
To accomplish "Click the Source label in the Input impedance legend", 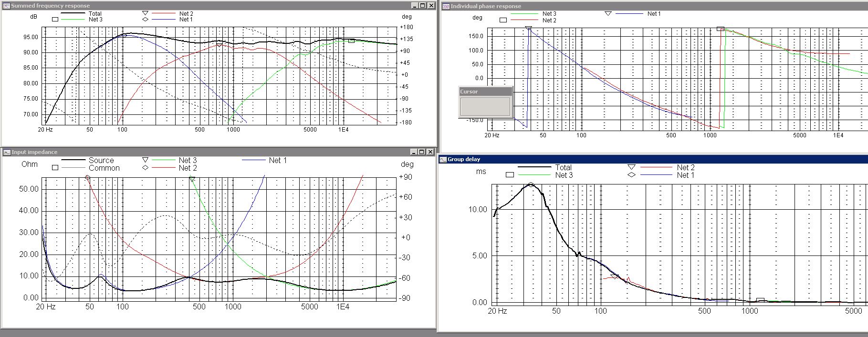I will (x=101, y=160).
